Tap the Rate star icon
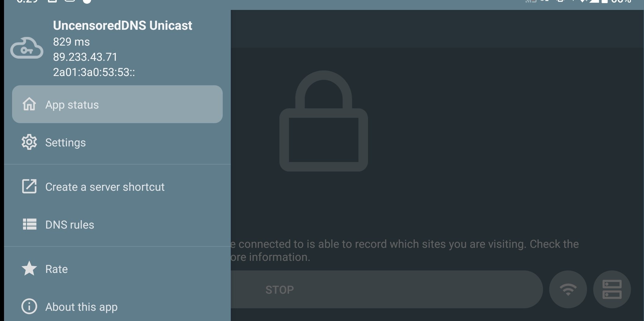Screen dimensions: 644x321 click(29, 268)
